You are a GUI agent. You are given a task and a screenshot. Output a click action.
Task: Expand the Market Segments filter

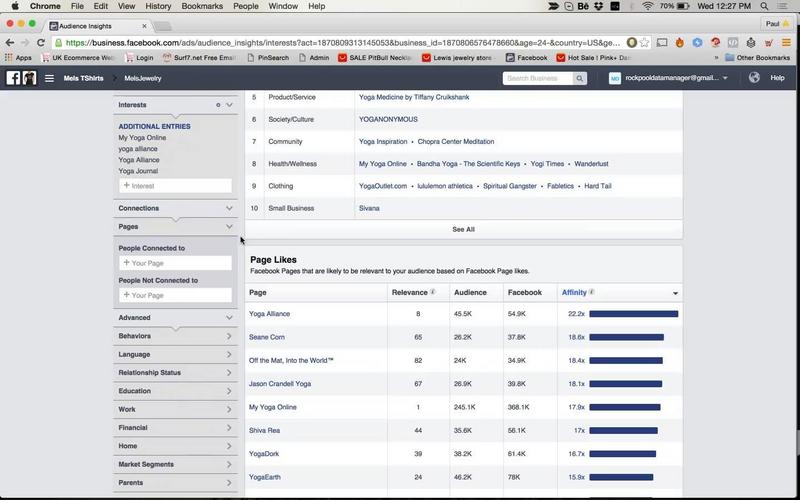pyautogui.click(x=176, y=464)
